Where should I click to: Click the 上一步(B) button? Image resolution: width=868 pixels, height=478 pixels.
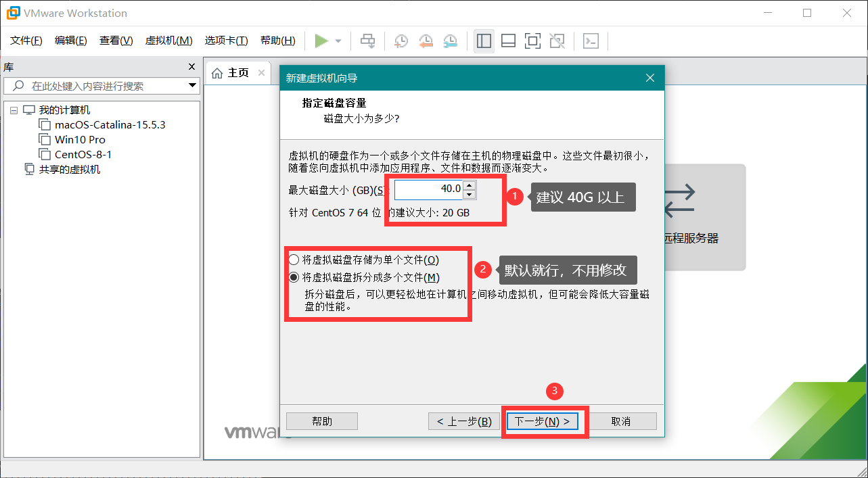(464, 421)
